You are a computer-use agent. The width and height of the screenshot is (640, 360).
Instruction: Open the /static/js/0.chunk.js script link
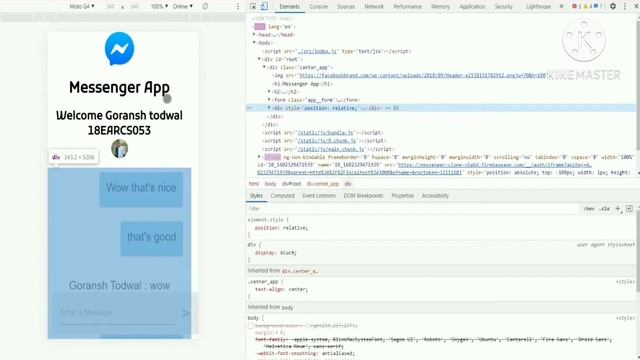(327, 141)
